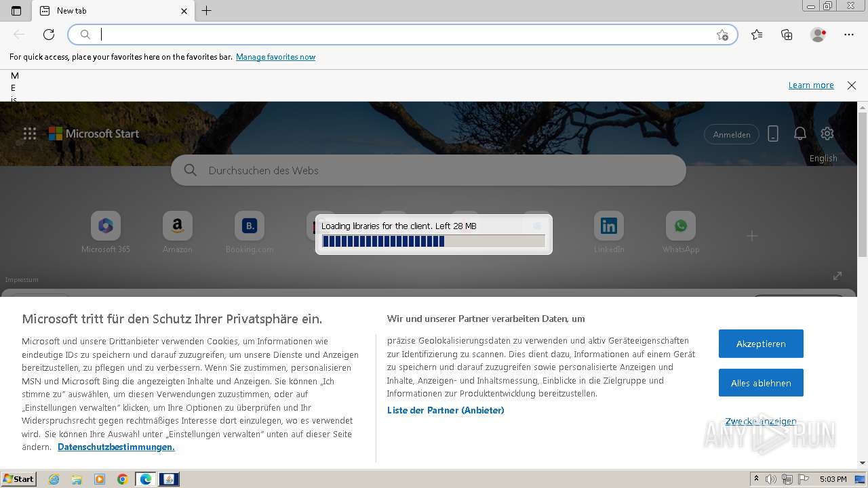Open the network tray icon
Image resolution: width=868 pixels, height=488 pixels.
click(787, 479)
